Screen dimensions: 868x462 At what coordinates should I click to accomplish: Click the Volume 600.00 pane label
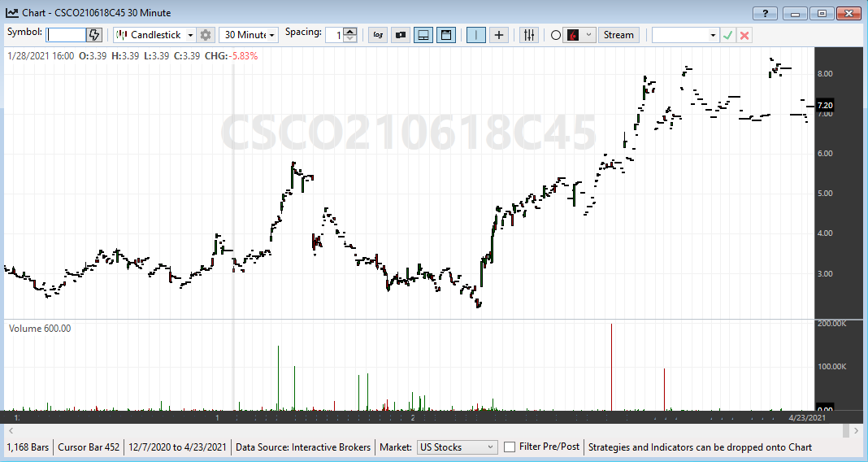click(x=40, y=329)
